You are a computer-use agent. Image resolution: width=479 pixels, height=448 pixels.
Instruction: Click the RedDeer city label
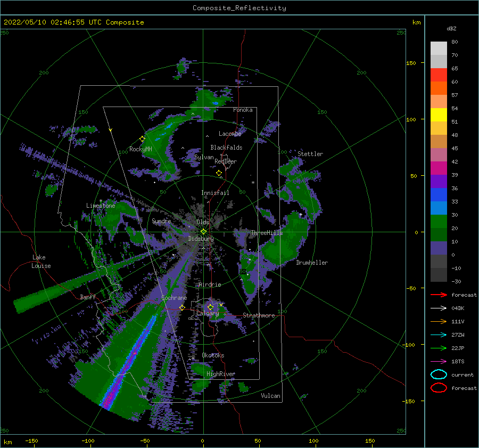(226, 161)
